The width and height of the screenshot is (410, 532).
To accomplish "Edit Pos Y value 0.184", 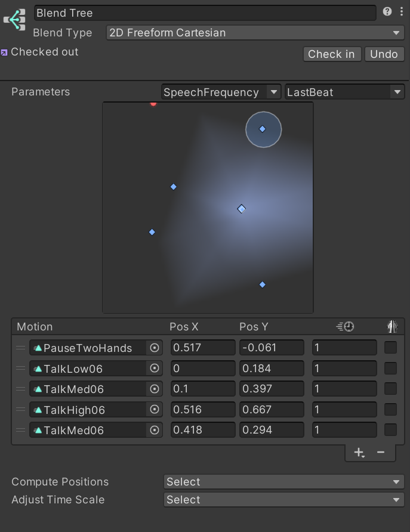I will click(x=272, y=369).
